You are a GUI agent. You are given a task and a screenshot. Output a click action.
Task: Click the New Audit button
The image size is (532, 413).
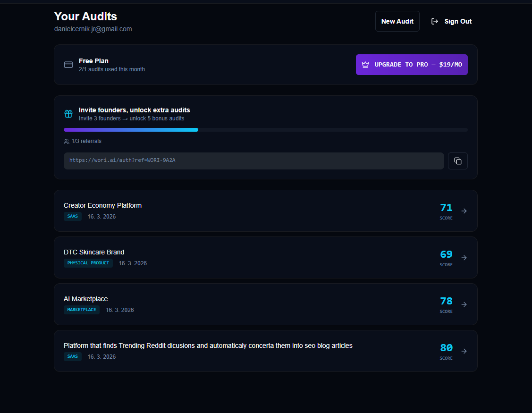[x=397, y=21]
